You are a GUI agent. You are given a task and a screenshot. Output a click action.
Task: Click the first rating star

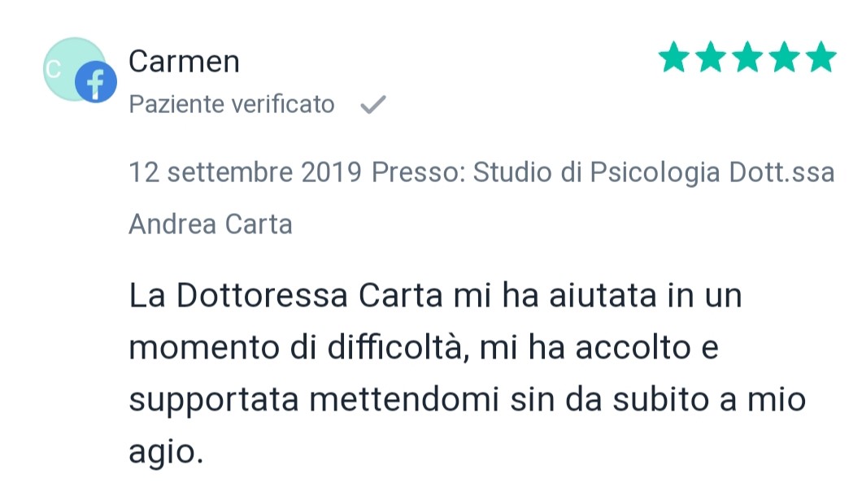[x=674, y=57]
